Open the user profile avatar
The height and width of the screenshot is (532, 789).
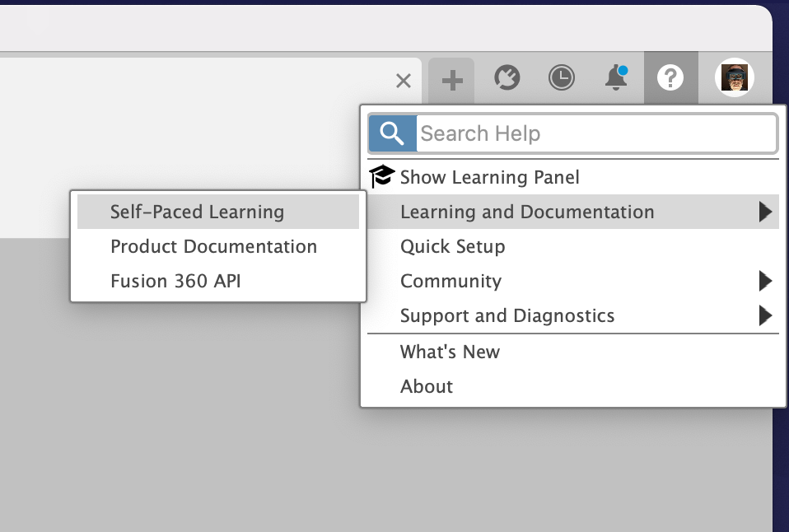pos(734,78)
